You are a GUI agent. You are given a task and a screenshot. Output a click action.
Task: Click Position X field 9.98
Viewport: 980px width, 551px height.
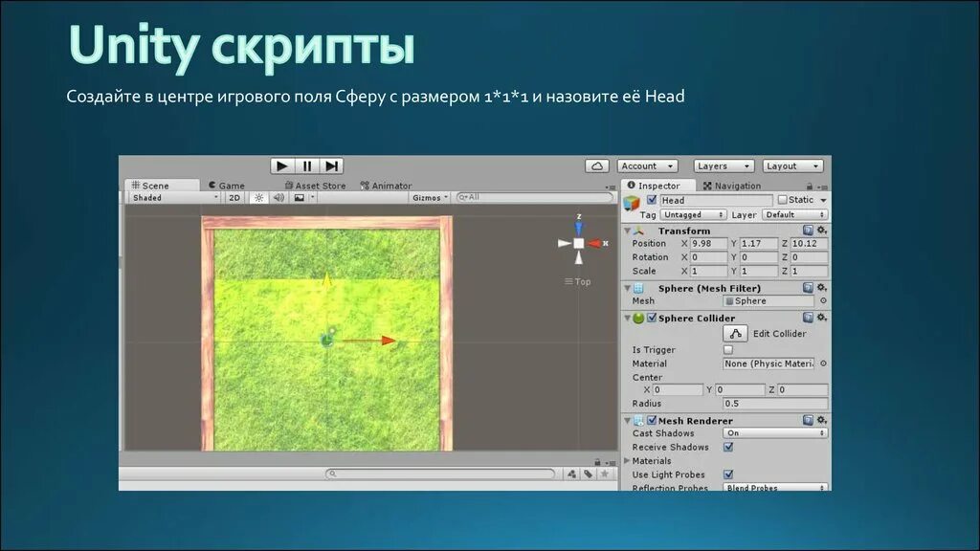(x=709, y=244)
